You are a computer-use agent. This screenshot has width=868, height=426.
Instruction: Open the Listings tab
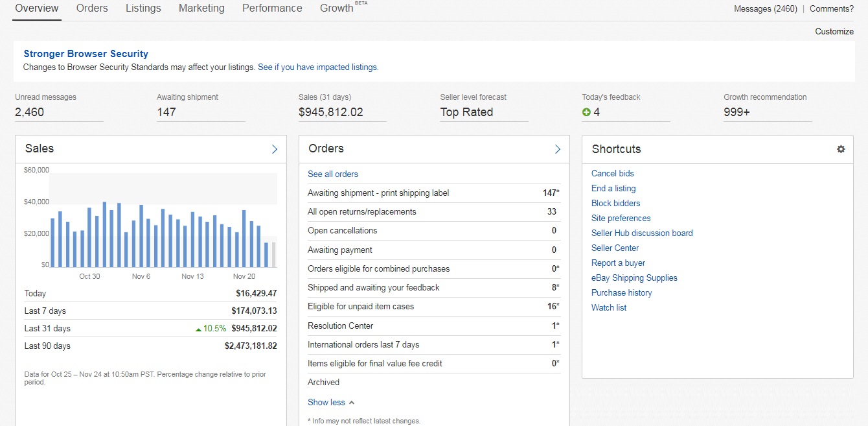143,8
